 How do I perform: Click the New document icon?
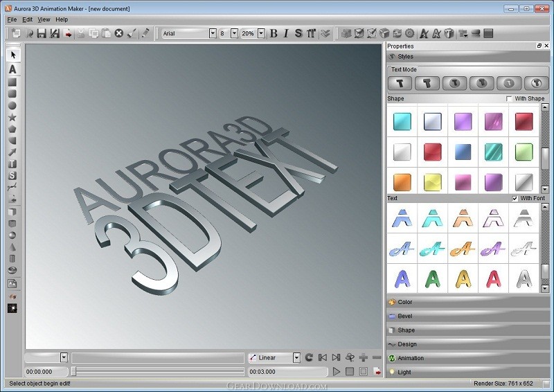click(16, 33)
